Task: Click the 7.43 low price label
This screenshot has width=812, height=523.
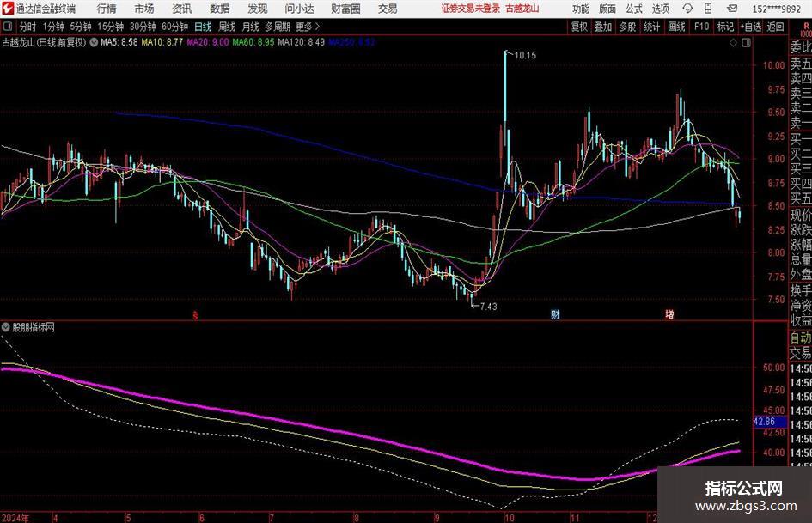Action: (488, 306)
